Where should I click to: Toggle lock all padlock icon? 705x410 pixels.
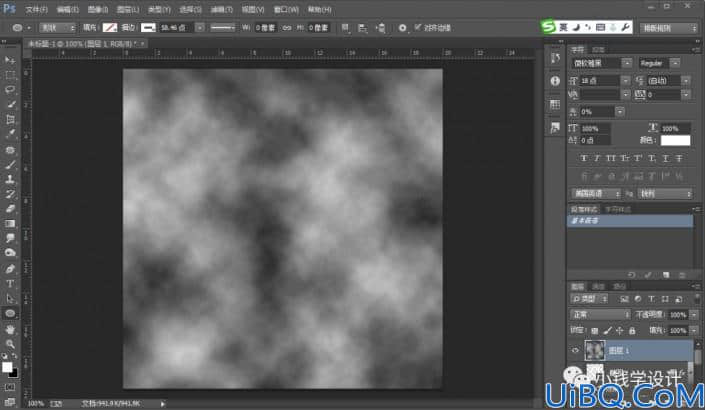pos(632,331)
